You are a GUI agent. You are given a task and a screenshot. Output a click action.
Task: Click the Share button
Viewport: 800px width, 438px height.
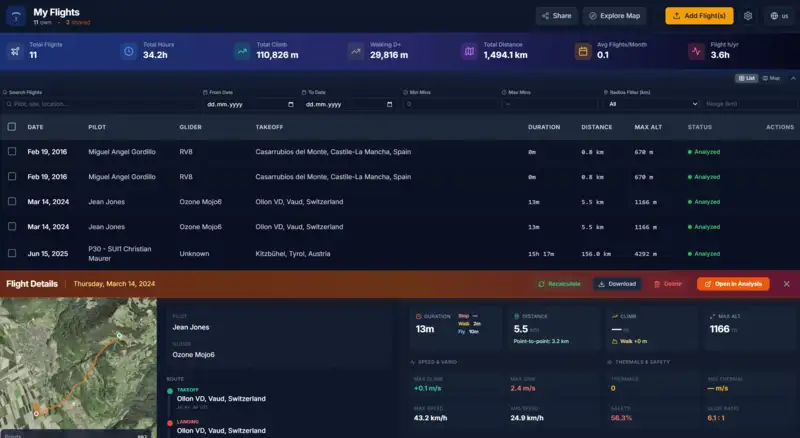(557, 16)
